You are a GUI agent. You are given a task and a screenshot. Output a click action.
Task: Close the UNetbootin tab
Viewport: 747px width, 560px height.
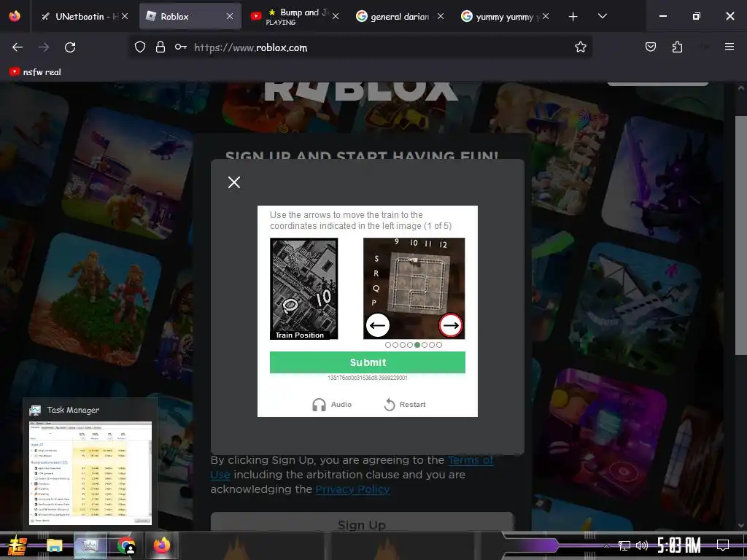click(x=125, y=16)
